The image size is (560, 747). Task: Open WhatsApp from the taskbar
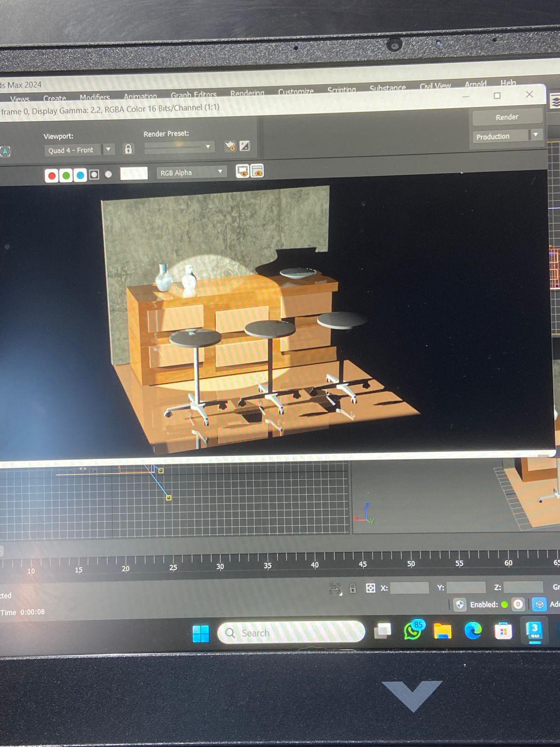point(413,631)
